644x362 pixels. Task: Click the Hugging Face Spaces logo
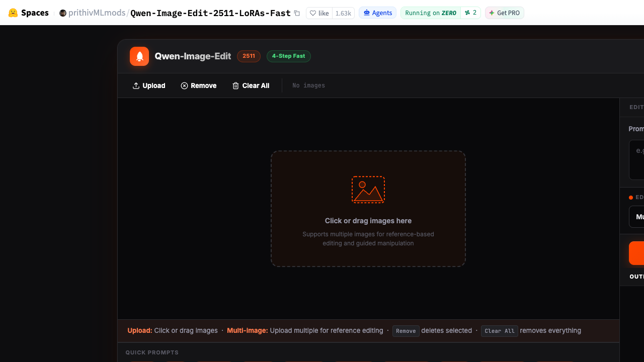pos(29,13)
